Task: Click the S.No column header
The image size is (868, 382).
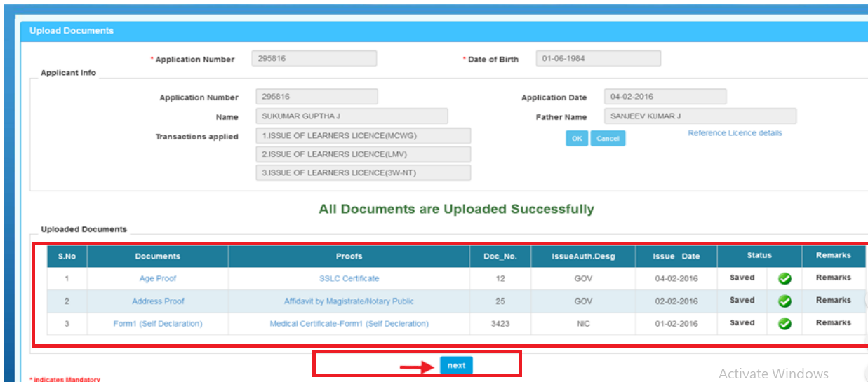Action: coord(67,257)
